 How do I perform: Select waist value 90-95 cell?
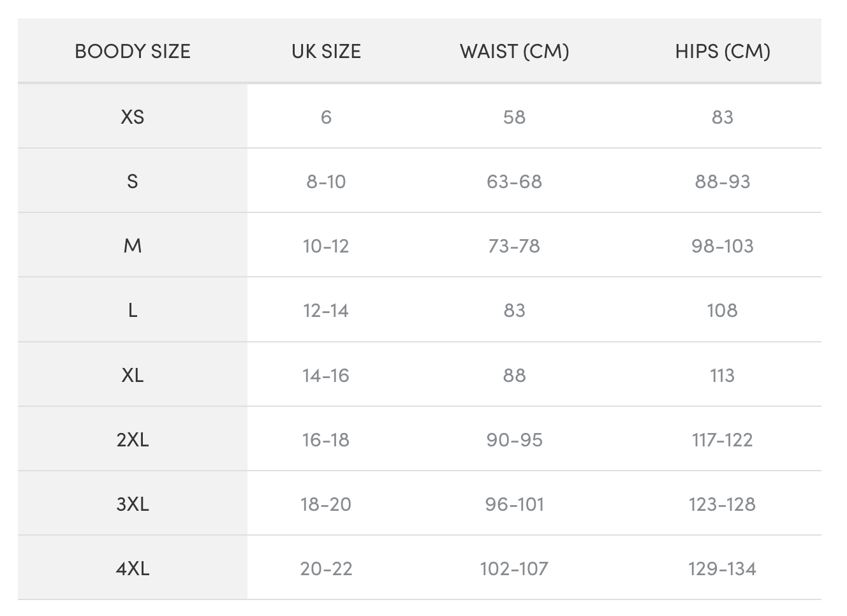tap(514, 440)
